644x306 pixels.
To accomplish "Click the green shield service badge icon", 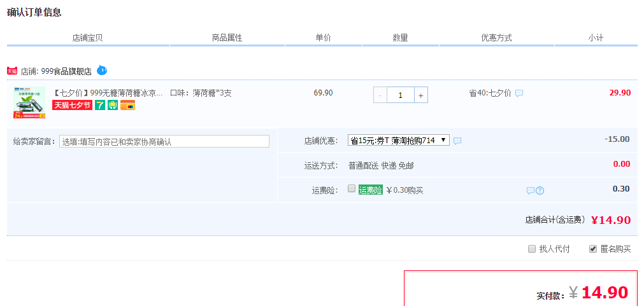I will [x=113, y=105].
